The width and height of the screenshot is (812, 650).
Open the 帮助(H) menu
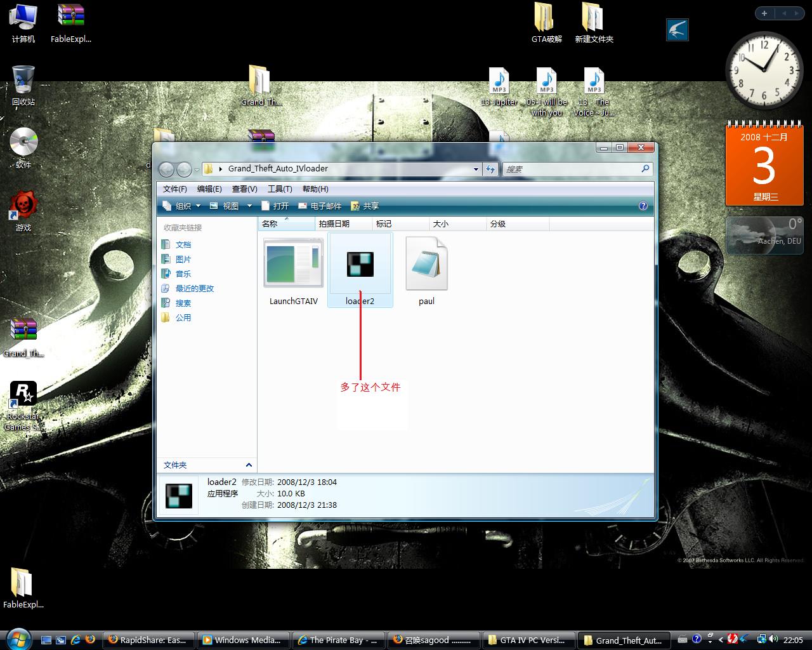(x=315, y=189)
